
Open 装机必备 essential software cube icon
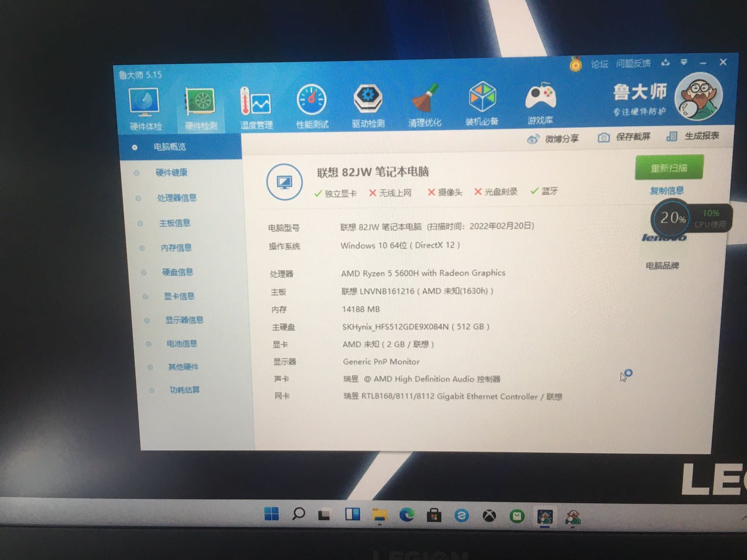point(482,104)
